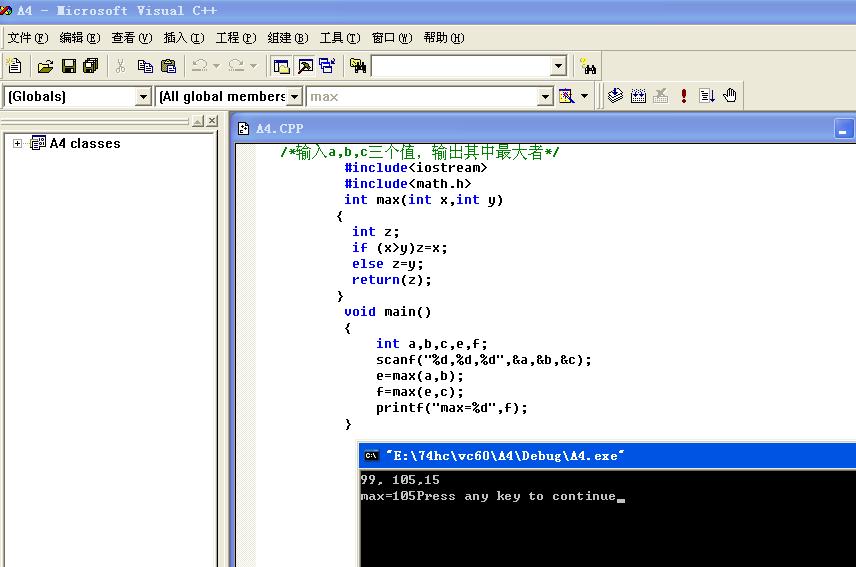Open the 帮助(H) menu
The width and height of the screenshot is (856, 567).
click(x=444, y=38)
